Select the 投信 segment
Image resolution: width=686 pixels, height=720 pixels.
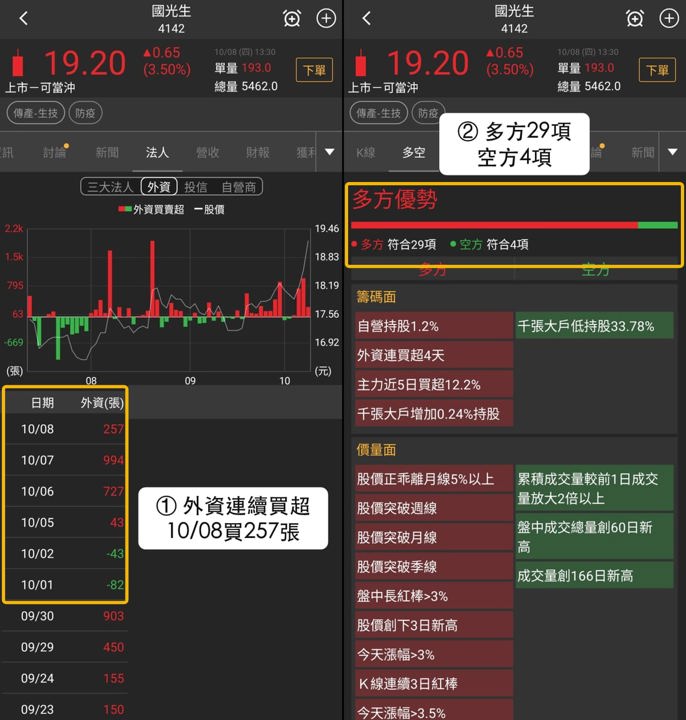tap(196, 187)
